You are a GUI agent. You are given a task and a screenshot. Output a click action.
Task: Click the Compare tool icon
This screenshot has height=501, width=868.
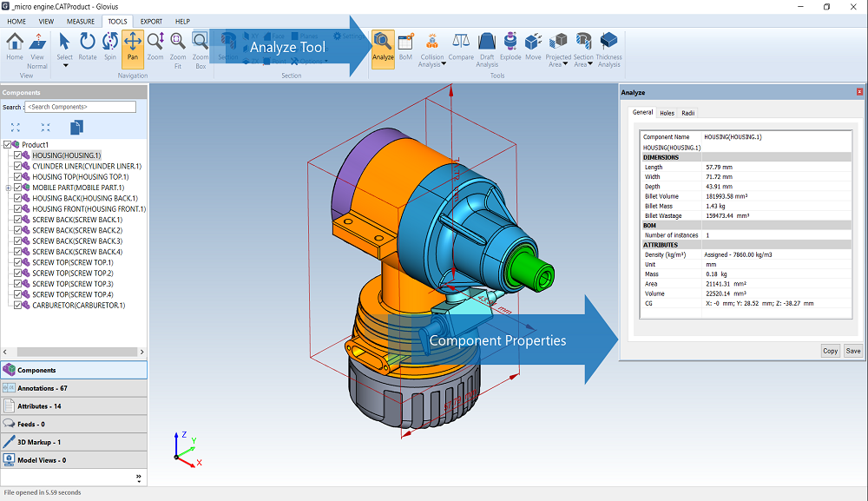[461, 44]
